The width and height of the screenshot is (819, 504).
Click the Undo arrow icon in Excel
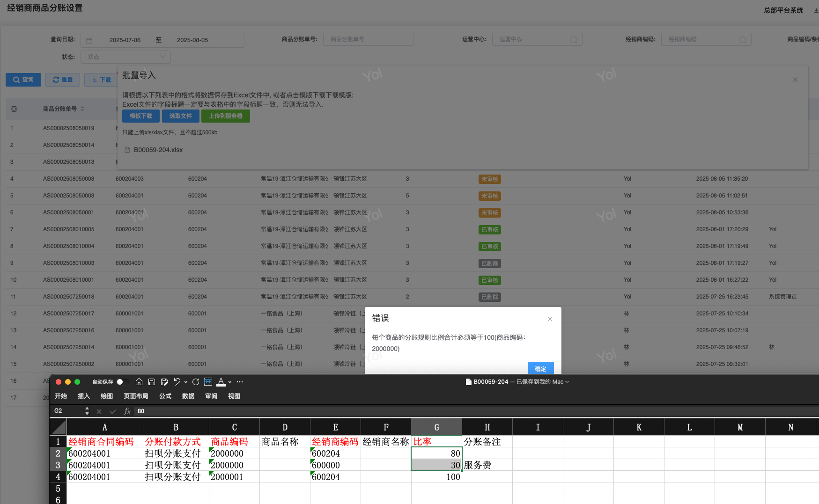(177, 382)
